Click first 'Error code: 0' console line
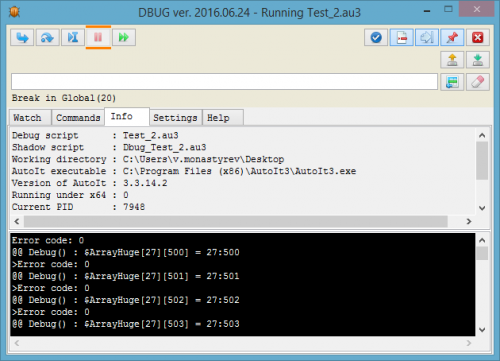This screenshot has height=361, width=500. point(48,240)
